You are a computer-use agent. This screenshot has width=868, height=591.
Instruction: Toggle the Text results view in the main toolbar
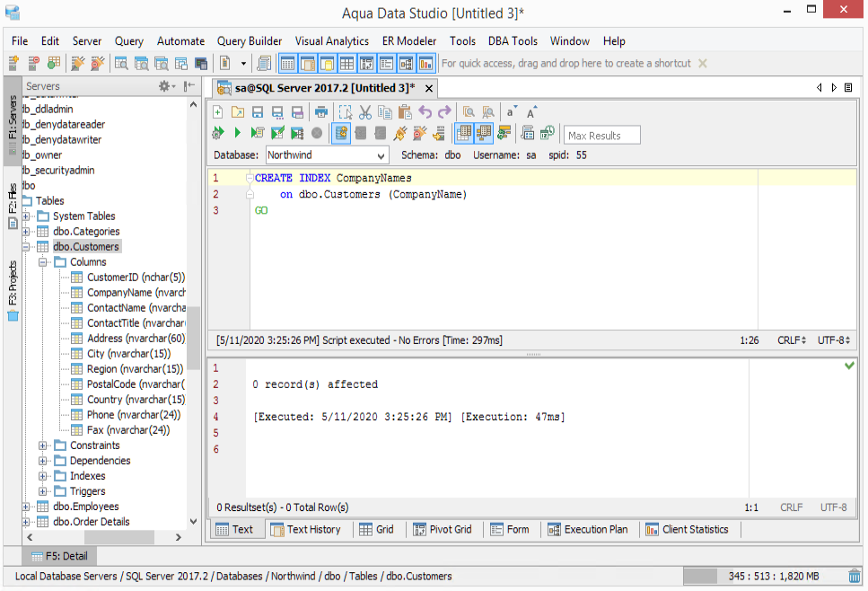tap(287, 63)
